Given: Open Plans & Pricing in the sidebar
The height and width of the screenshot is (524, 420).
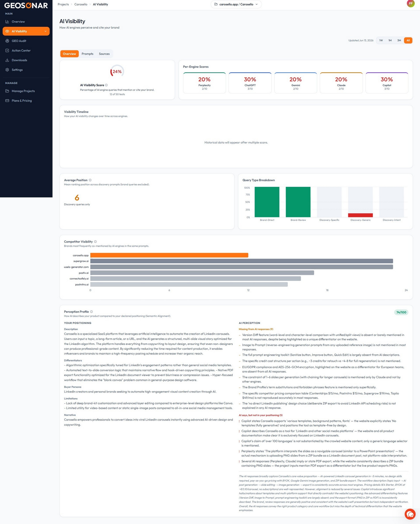Looking at the screenshot, I should (x=26, y=101).
